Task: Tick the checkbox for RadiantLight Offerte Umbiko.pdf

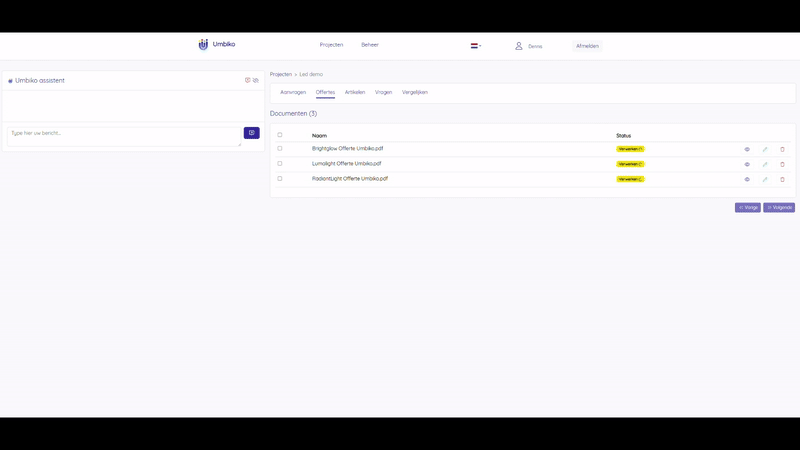Action: tap(280, 179)
